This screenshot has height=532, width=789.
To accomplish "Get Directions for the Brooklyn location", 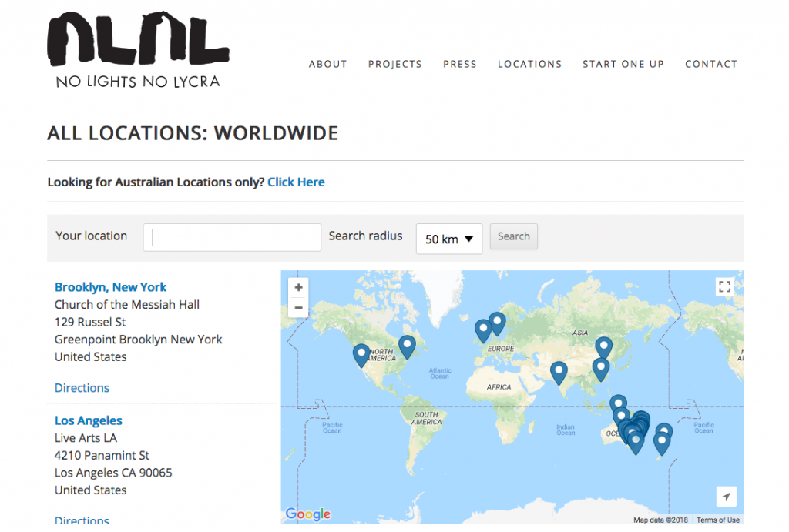I will pyautogui.click(x=82, y=388).
